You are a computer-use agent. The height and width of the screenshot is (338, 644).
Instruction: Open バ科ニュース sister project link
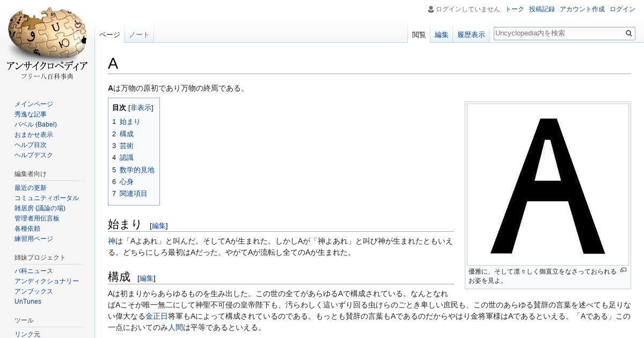pyautogui.click(x=34, y=271)
